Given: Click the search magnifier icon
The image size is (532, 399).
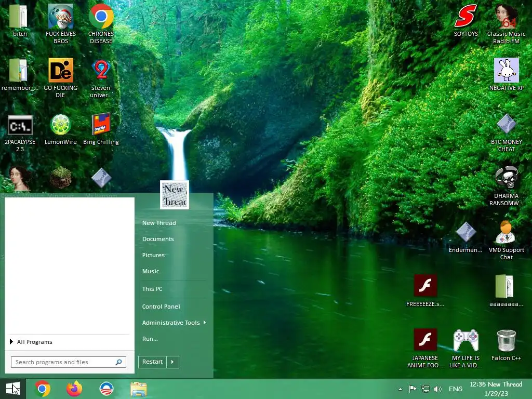Looking at the screenshot, I should point(119,362).
